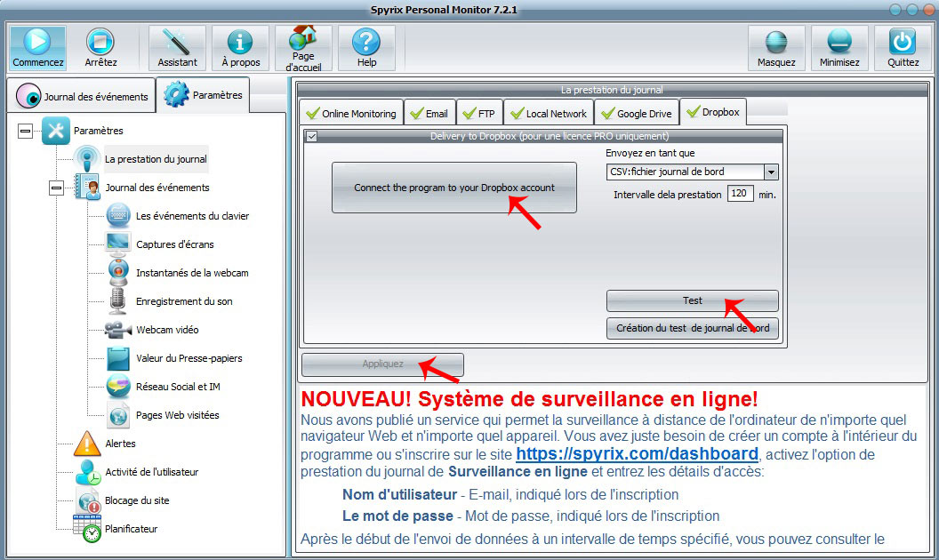Viewport: 939px width, 560px height.
Task: Click the Presse-papiers clipboard icon
Action: 118,358
